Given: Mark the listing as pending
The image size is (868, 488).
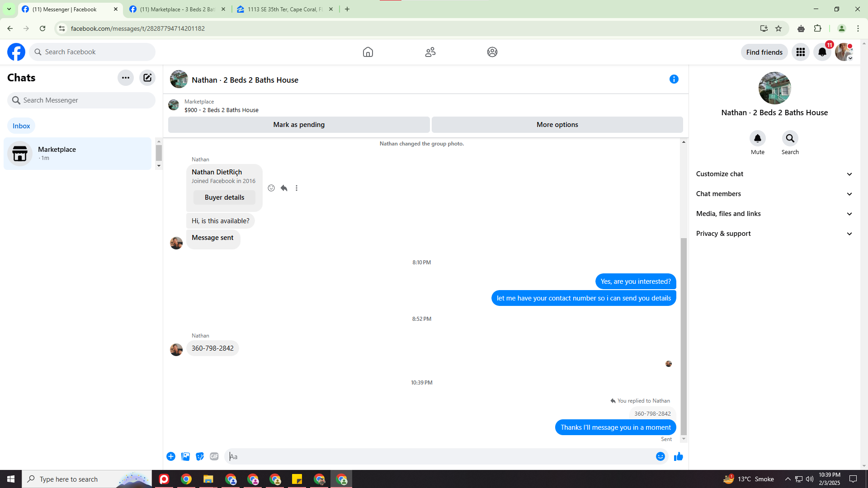Looking at the screenshot, I should (x=299, y=125).
